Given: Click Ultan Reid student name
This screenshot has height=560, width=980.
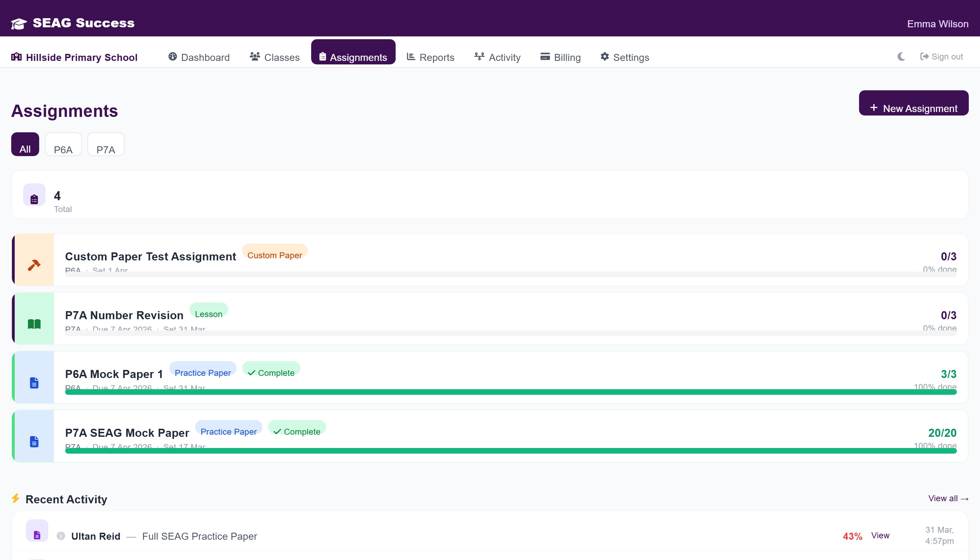Looking at the screenshot, I should tap(96, 536).
